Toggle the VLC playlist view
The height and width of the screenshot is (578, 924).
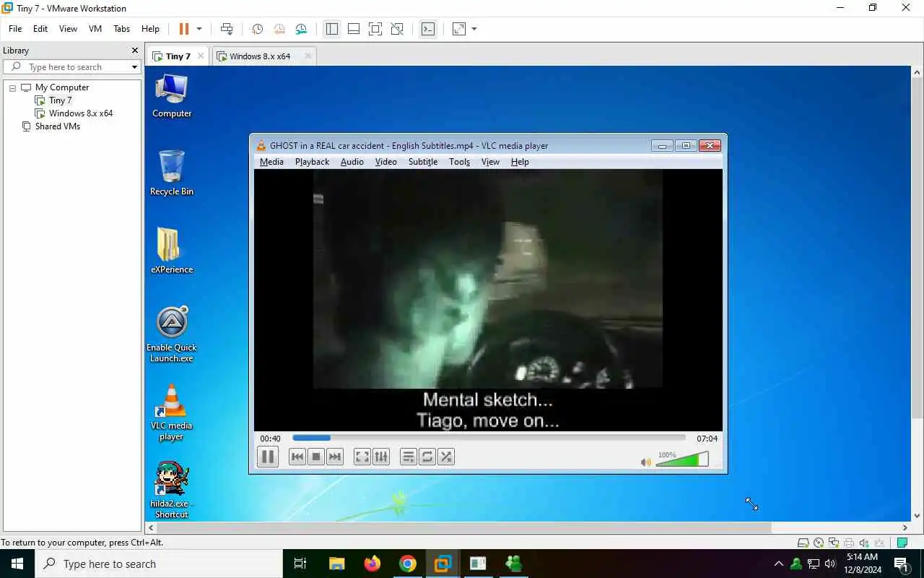click(x=409, y=457)
